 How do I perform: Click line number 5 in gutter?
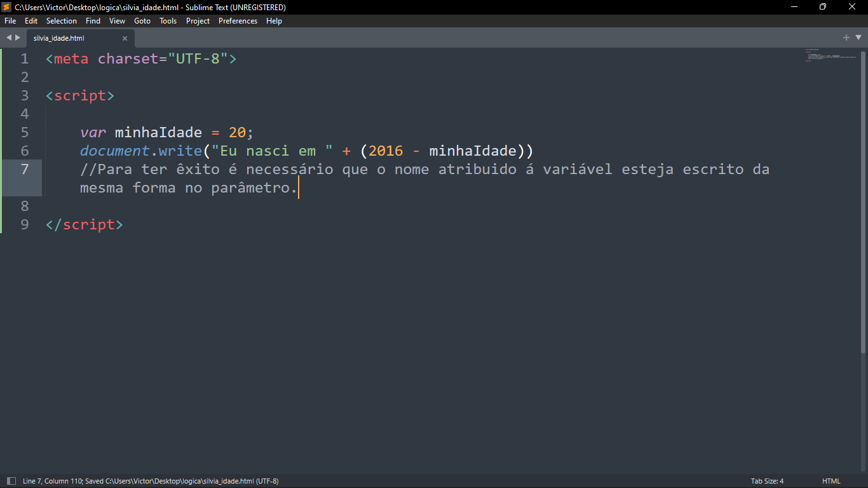pos(25,133)
